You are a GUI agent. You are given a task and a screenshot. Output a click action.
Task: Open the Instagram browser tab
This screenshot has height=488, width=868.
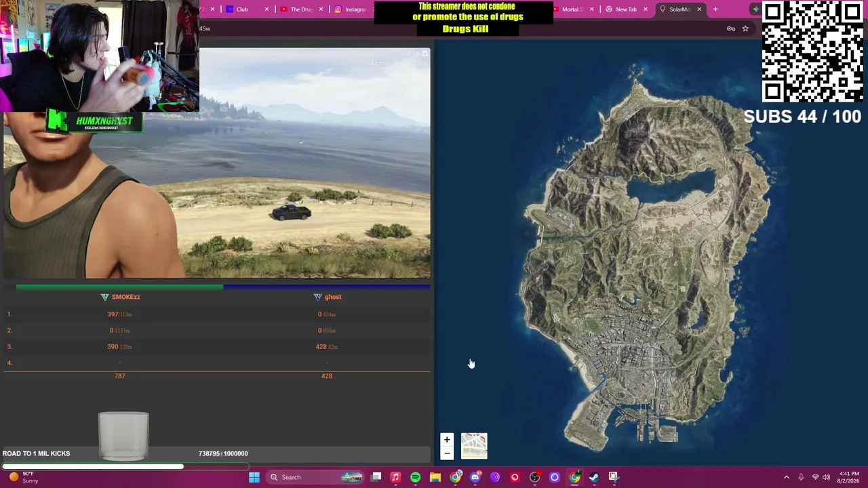click(351, 9)
